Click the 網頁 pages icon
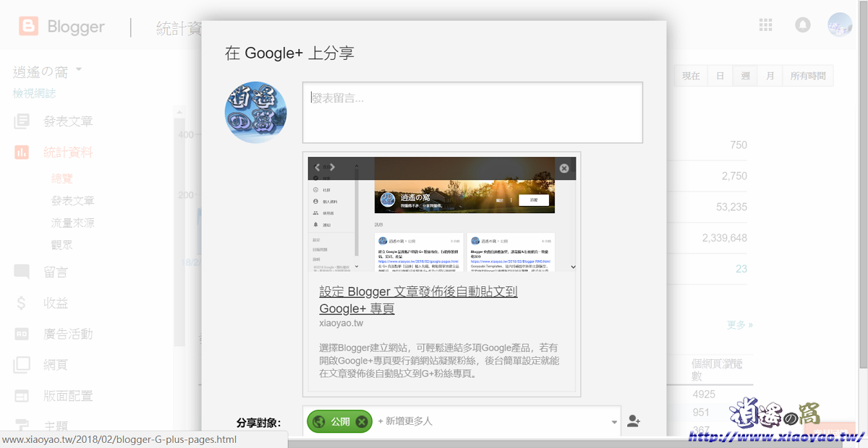 [x=22, y=365]
